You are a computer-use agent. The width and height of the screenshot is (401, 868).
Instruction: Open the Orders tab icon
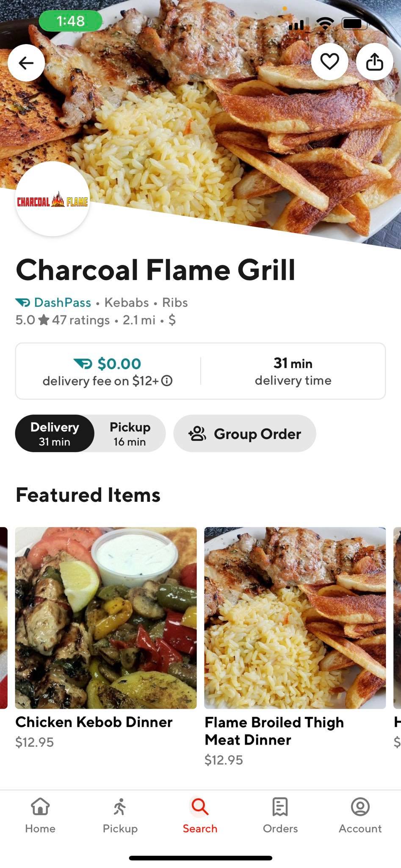pos(280,807)
